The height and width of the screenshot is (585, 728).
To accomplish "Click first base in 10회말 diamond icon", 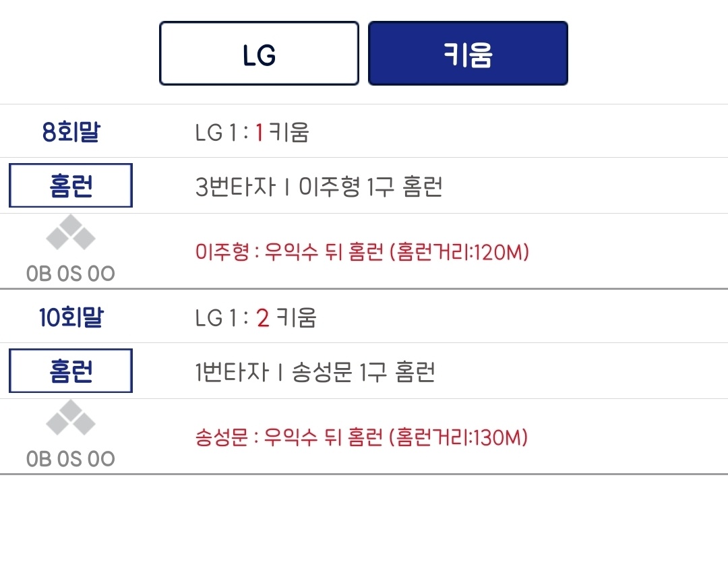I will click(x=84, y=423).
